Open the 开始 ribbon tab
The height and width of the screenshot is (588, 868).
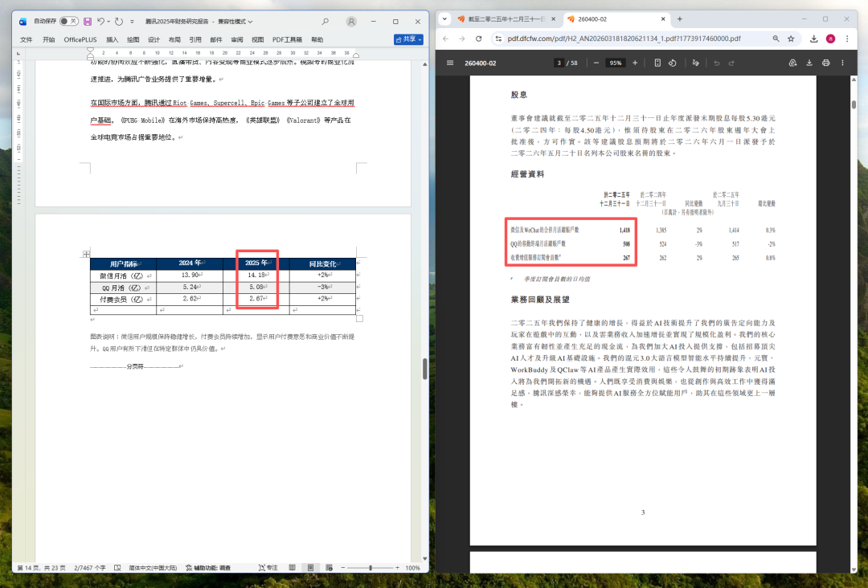click(49, 40)
